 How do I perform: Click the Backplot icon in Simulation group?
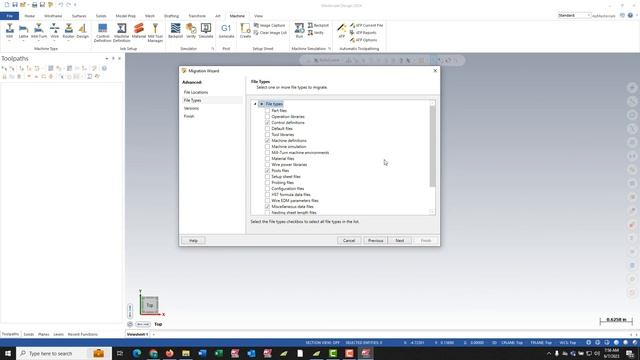[x=176, y=31]
